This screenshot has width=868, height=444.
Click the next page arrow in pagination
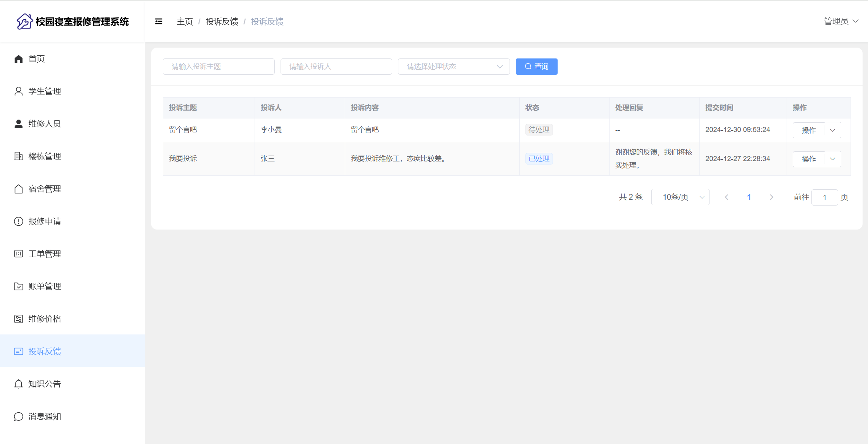pos(772,197)
